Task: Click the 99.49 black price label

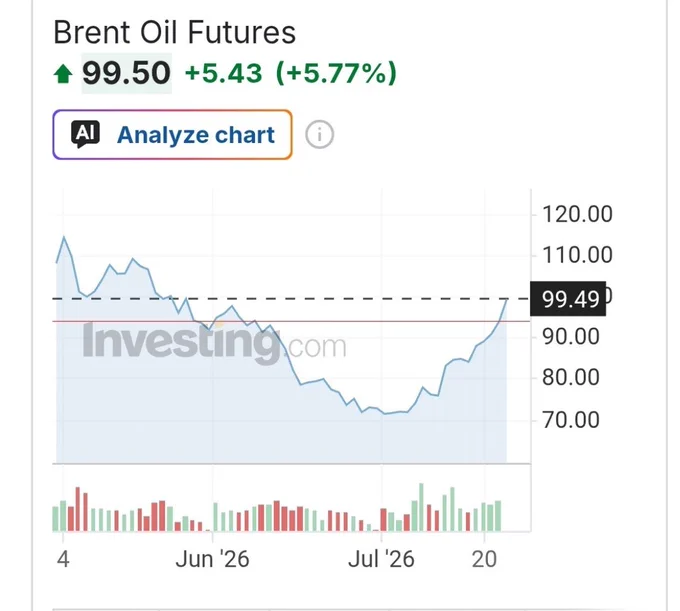Action: click(568, 299)
